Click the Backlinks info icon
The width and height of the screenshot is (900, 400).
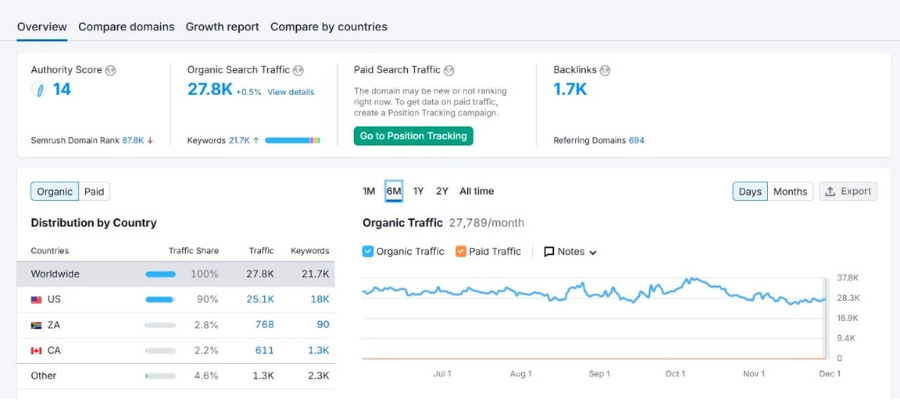(x=605, y=70)
